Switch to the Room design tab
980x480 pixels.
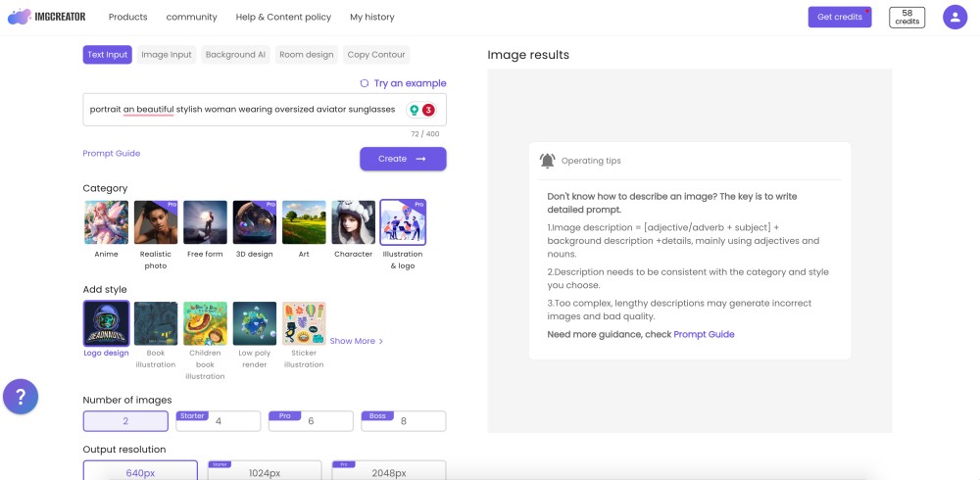[307, 55]
